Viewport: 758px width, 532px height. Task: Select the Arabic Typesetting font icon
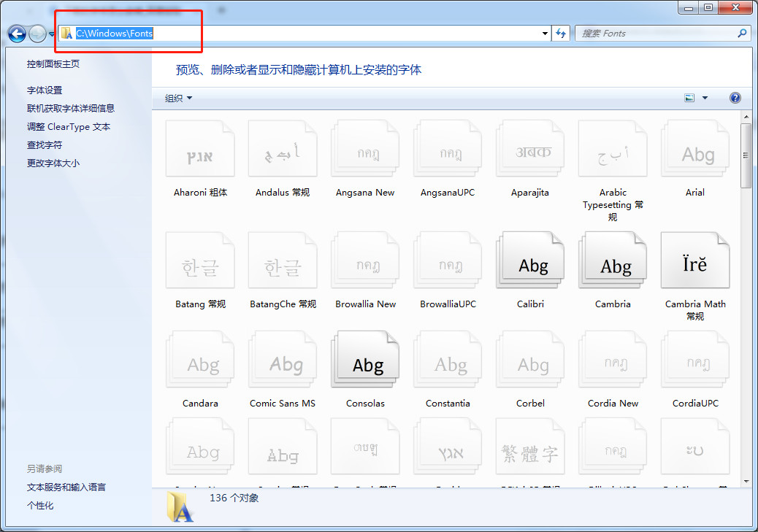(613, 149)
